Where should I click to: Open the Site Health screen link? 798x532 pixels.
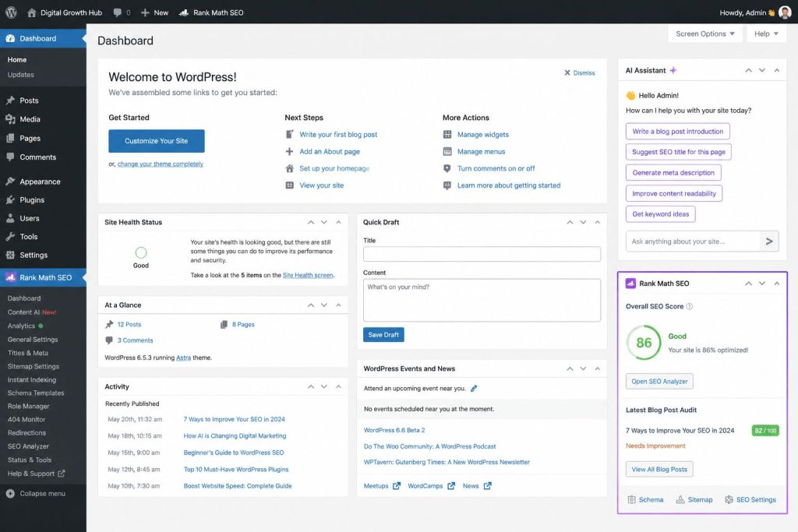click(308, 275)
